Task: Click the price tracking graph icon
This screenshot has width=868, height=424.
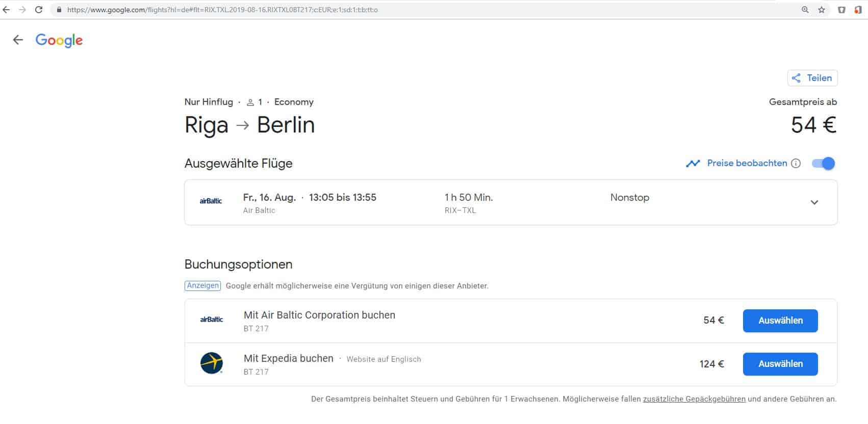Action: pyautogui.click(x=693, y=164)
